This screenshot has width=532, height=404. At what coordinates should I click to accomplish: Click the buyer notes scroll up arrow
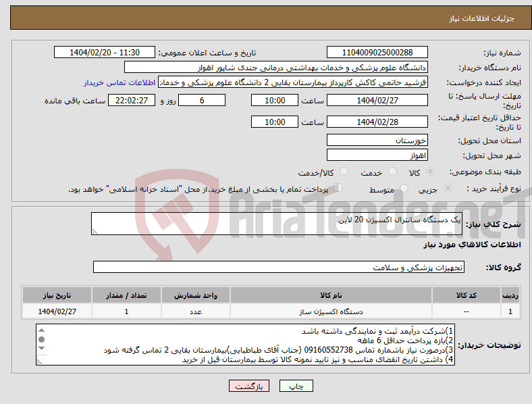41,330
